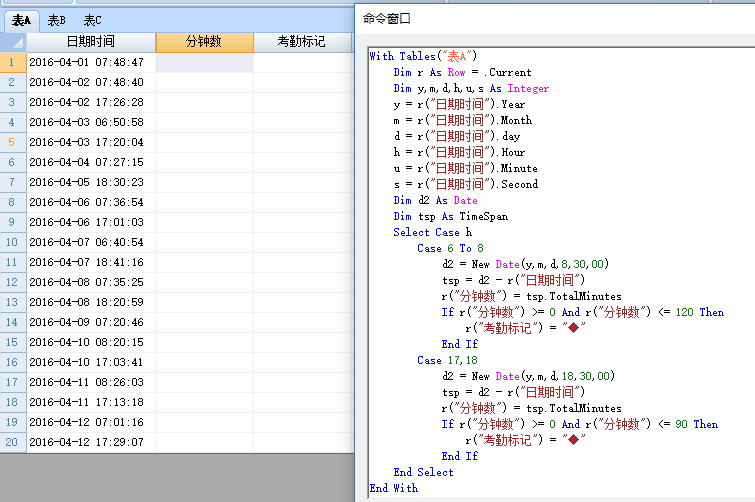755x502 pixels.
Task: Click code line ending with .Minute
Action: coord(465,168)
